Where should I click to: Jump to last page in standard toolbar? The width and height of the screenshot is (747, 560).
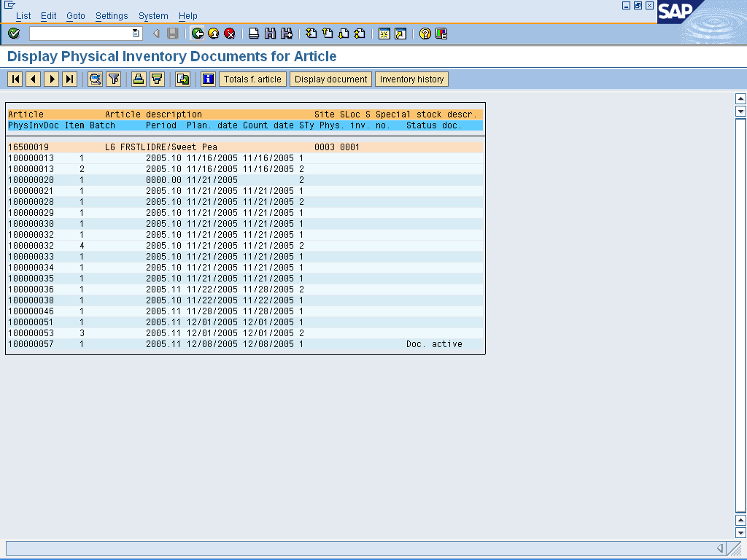[x=360, y=34]
